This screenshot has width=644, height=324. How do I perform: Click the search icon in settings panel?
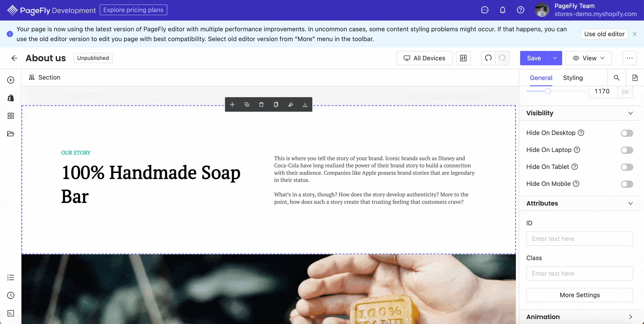[x=616, y=78]
